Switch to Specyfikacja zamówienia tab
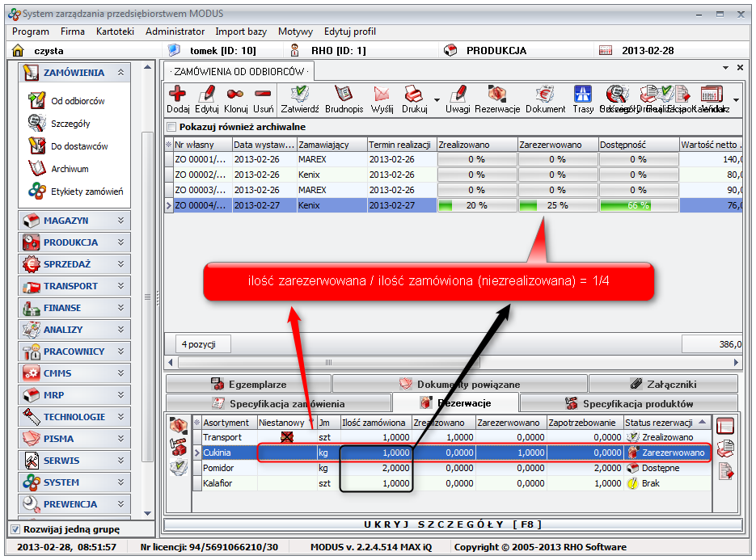Viewport: 756px width, 560px height. click(x=278, y=403)
